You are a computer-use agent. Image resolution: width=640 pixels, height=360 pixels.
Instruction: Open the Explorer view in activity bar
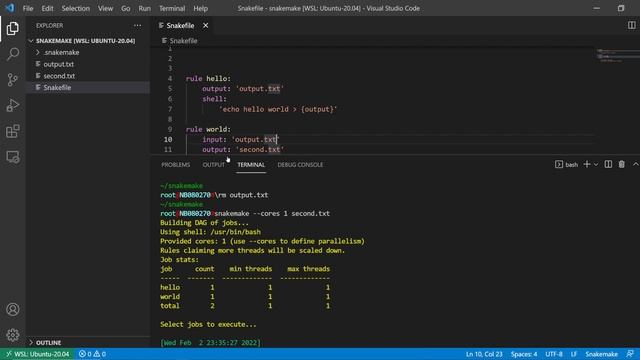13,29
